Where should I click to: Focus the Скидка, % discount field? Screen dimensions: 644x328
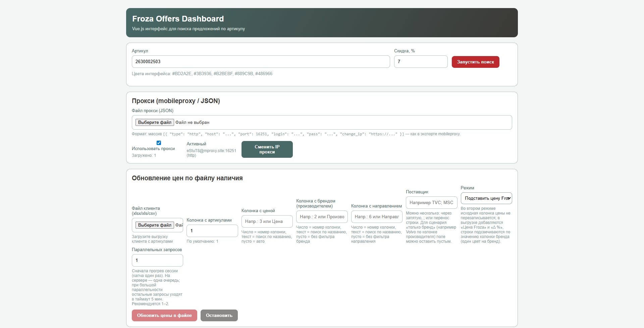421,62
